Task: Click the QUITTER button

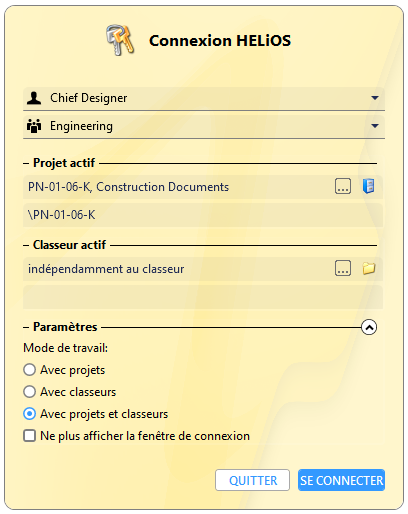Action: [252, 480]
